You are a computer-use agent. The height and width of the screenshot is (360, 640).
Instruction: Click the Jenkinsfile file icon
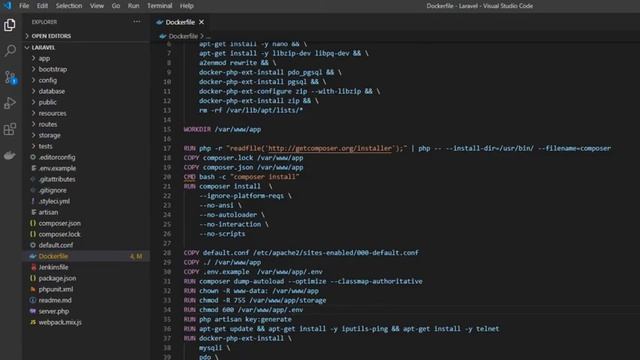point(33,267)
